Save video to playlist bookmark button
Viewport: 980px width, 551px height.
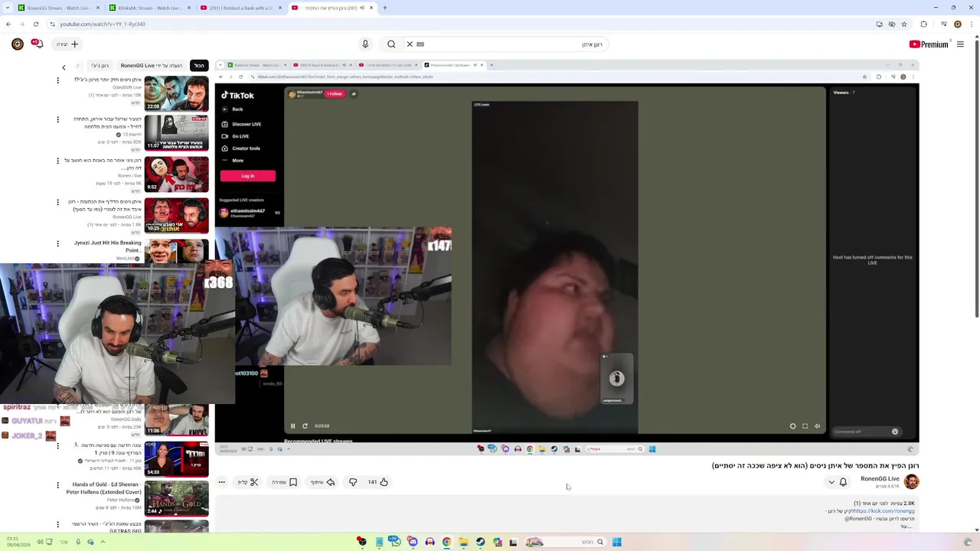[x=285, y=482]
